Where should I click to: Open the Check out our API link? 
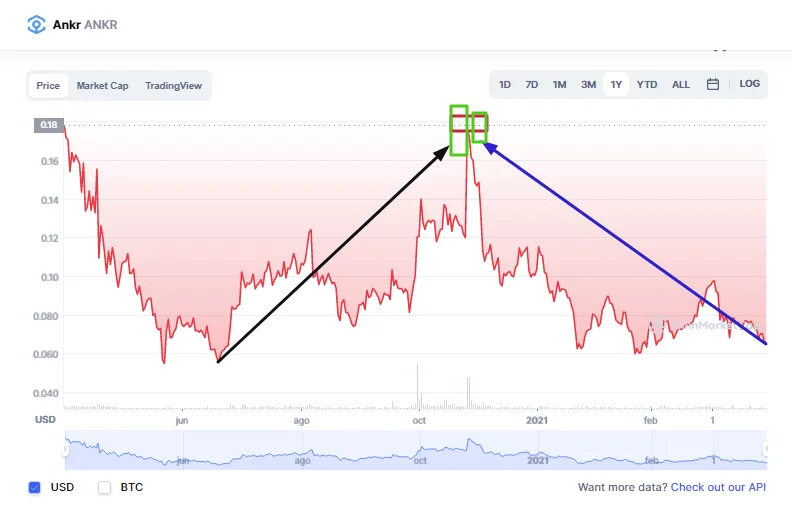718,487
